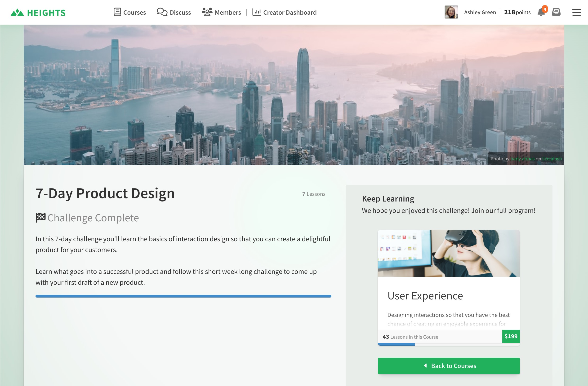Click the Discuss chat bubbles icon
588x386 pixels.
162,12
